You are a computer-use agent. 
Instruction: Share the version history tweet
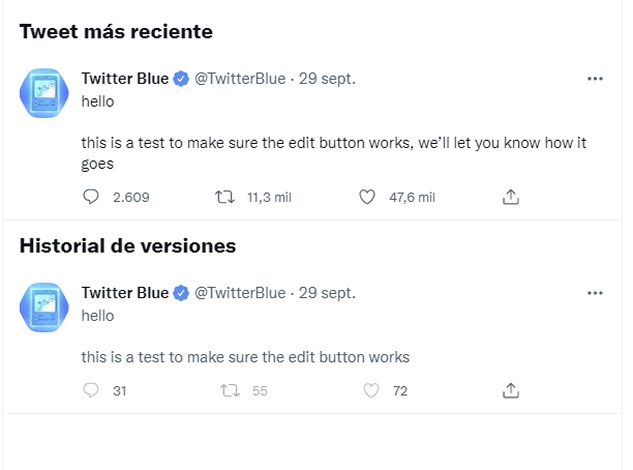[510, 390]
